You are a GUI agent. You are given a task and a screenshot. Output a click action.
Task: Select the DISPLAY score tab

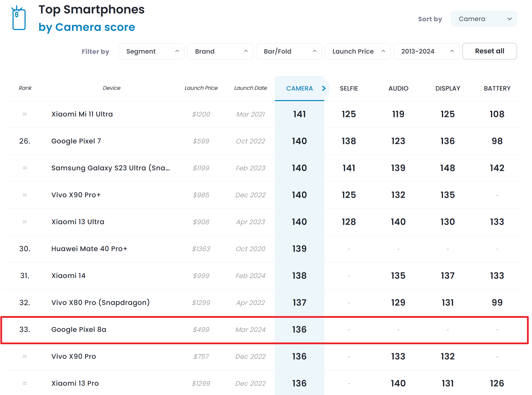click(448, 88)
